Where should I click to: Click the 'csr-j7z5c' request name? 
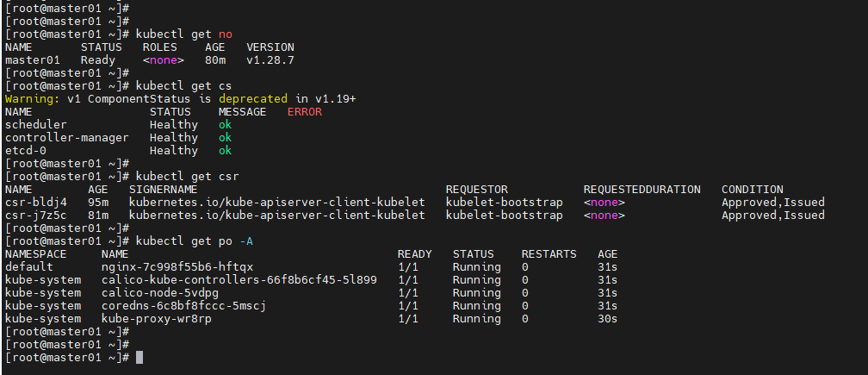coord(35,215)
